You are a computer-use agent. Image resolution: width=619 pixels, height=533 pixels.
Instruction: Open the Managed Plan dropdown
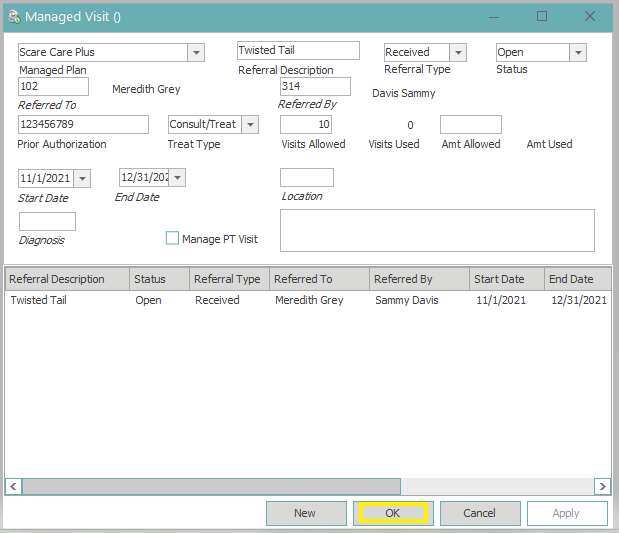point(196,53)
